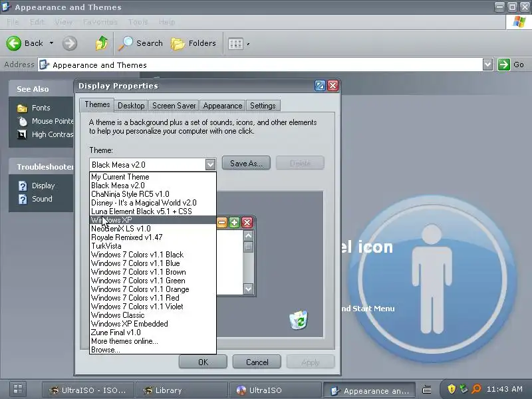Toggle the Folders pane button
This screenshot has width=532, height=399.
point(194,43)
